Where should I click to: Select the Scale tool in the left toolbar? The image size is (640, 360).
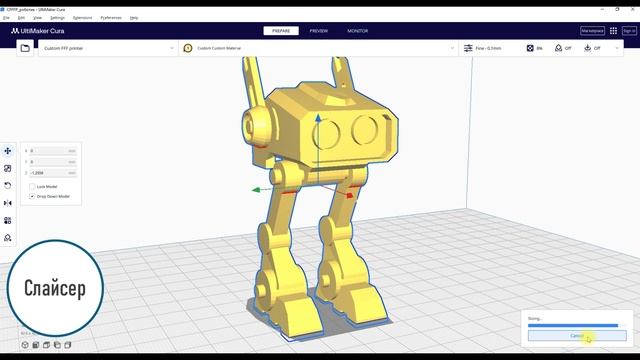pos(8,168)
